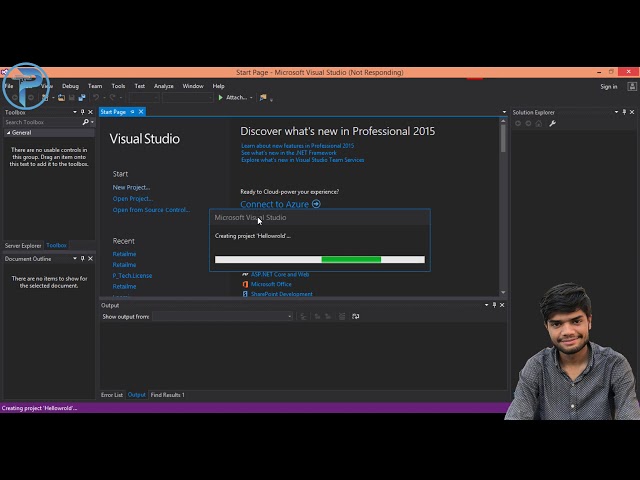Switch to the Find Results 1 tab

click(x=168, y=395)
